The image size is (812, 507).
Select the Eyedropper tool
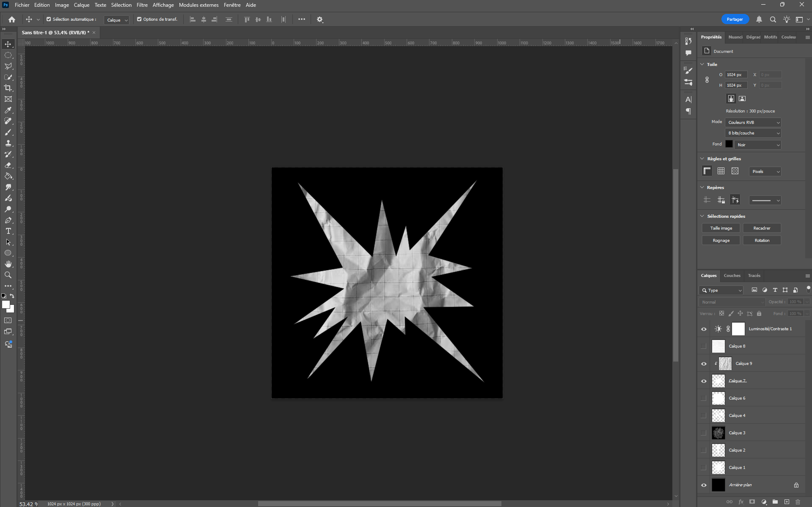point(8,110)
